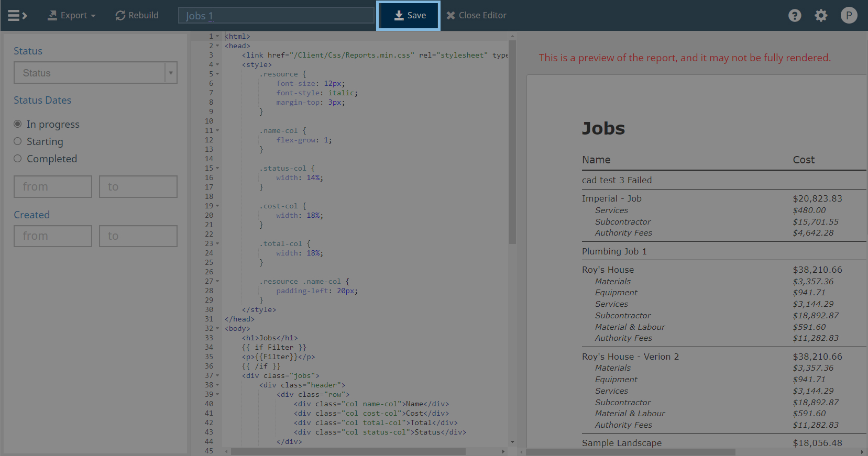Click the editor scroll-up arrow
The height and width of the screenshot is (456, 868).
512,36
